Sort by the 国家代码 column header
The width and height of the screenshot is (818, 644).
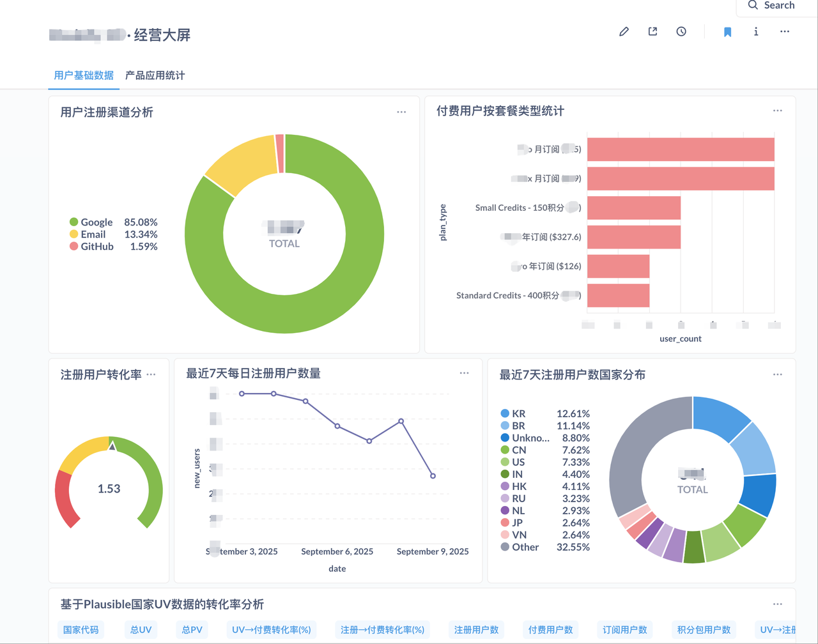81,629
